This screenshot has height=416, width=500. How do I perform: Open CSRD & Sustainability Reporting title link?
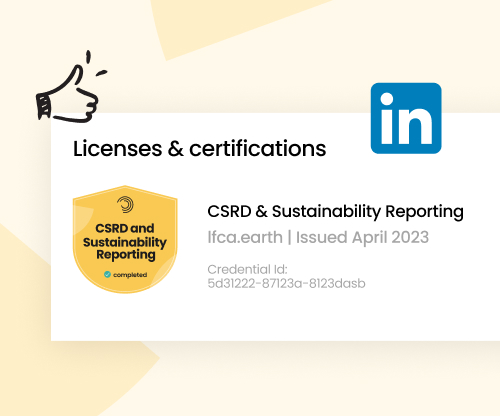(x=335, y=211)
